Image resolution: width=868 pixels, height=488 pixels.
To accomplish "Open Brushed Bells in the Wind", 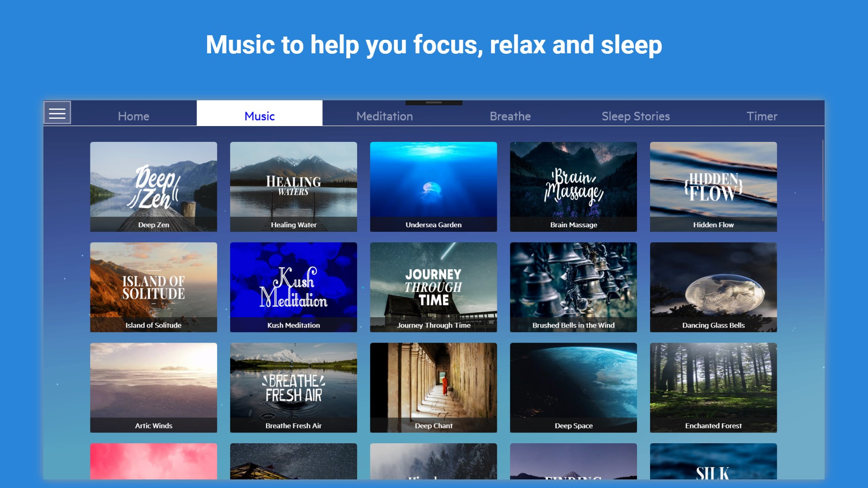I will pyautogui.click(x=573, y=287).
